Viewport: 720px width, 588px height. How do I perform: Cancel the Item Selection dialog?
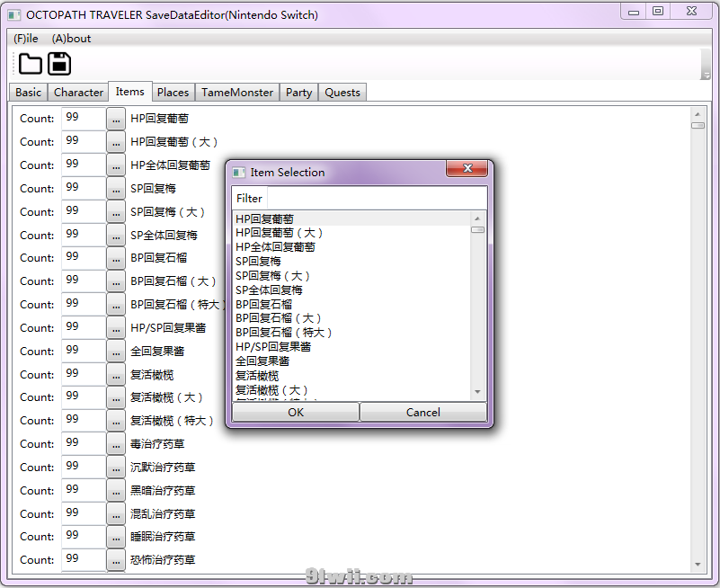tap(423, 412)
